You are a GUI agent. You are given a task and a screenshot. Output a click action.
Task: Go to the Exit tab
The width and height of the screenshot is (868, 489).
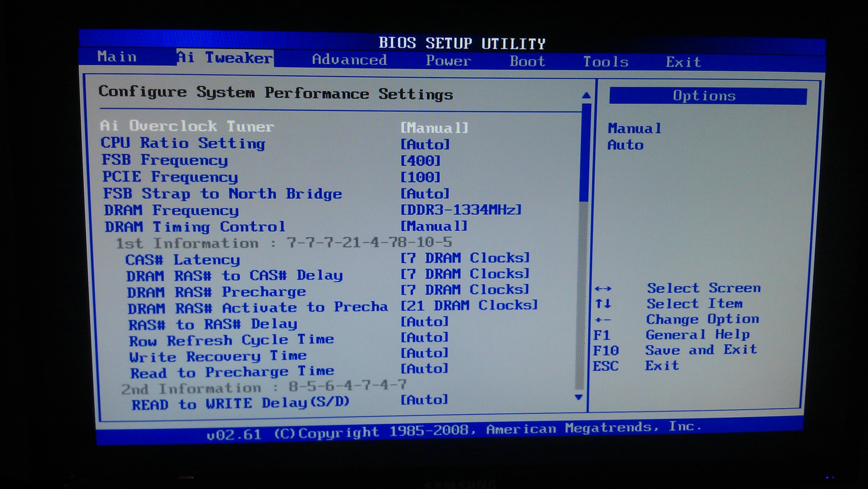tap(683, 62)
